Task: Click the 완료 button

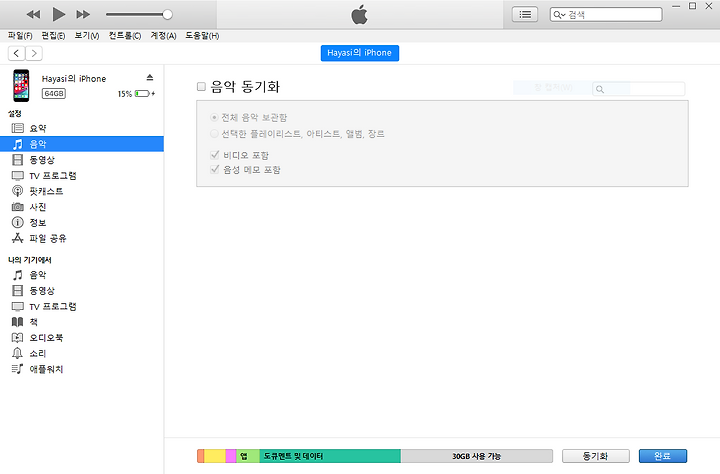Action: coord(663,456)
